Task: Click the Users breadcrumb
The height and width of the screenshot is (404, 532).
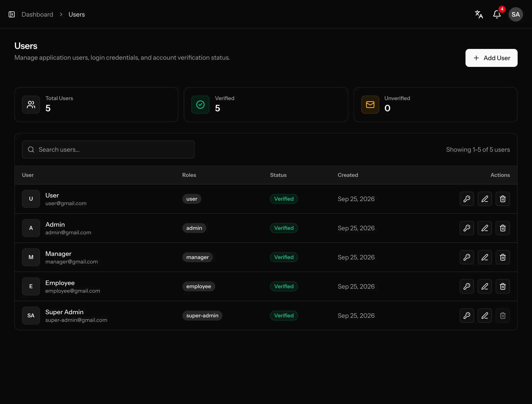Action: tap(77, 14)
